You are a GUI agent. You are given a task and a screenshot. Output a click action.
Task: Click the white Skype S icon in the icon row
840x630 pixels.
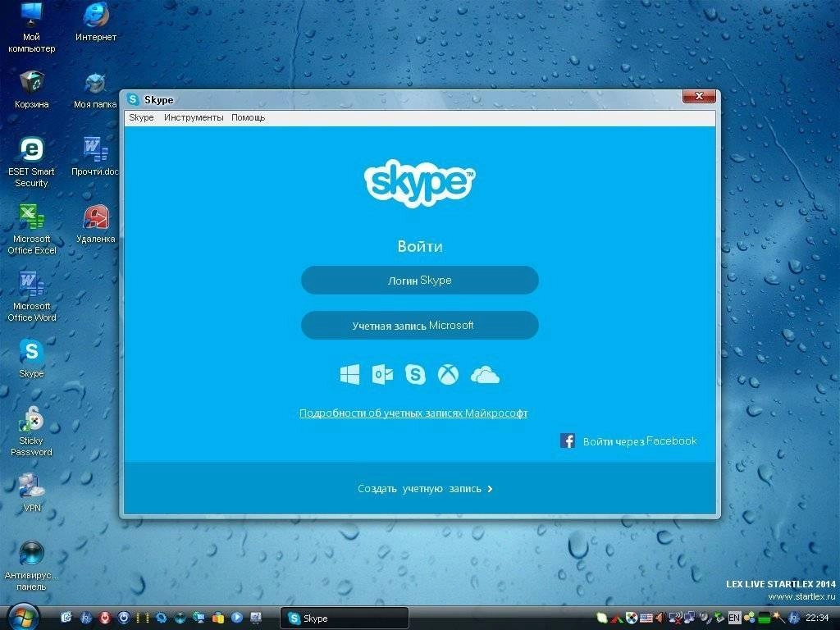click(415, 374)
